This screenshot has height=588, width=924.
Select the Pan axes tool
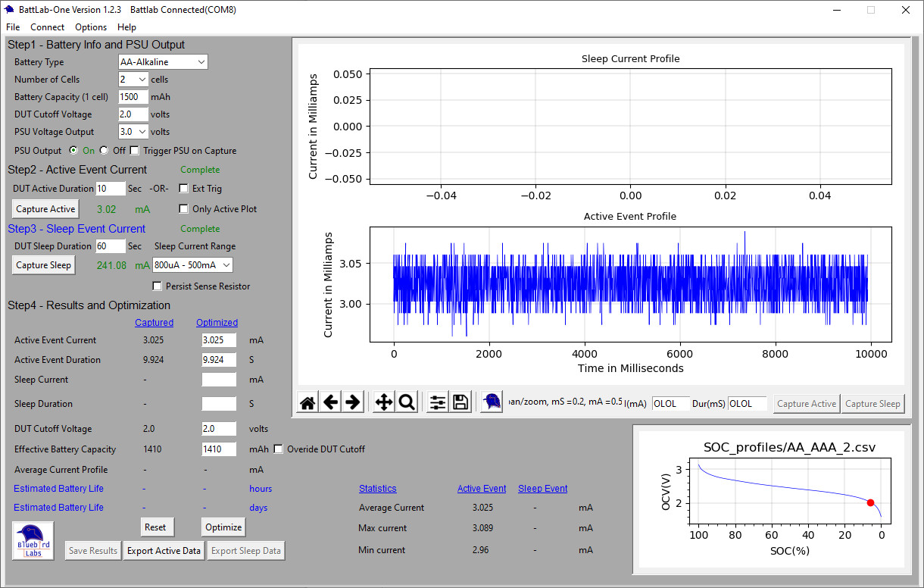coord(384,403)
